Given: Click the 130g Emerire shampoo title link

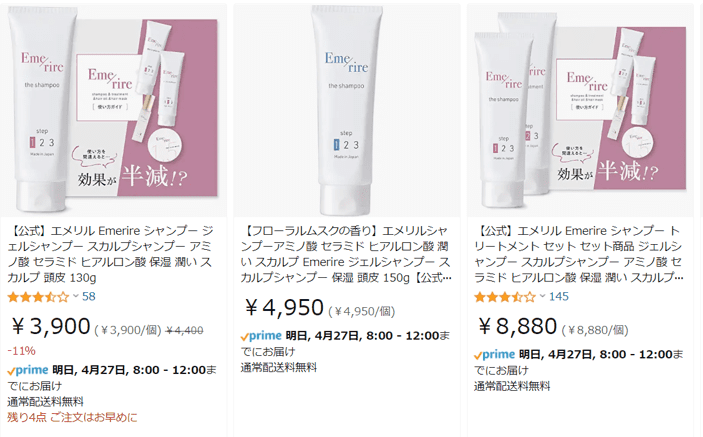Looking at the screenshot, I should (110, 254).
